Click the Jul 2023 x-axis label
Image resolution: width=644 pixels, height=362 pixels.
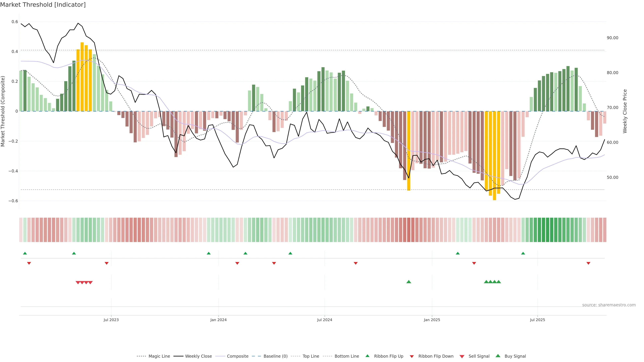(111, 320)
